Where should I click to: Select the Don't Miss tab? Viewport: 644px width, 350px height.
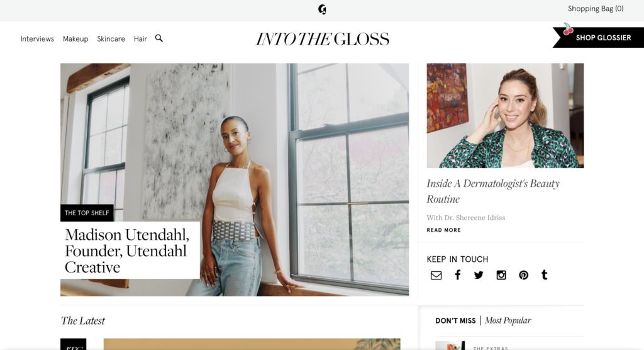(x=455, y=320)
